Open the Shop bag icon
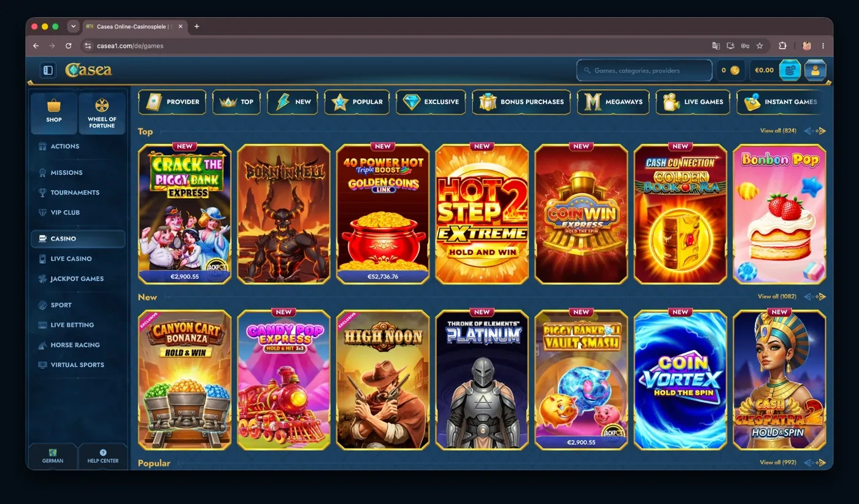859x504 pixels. coord(54,113)
